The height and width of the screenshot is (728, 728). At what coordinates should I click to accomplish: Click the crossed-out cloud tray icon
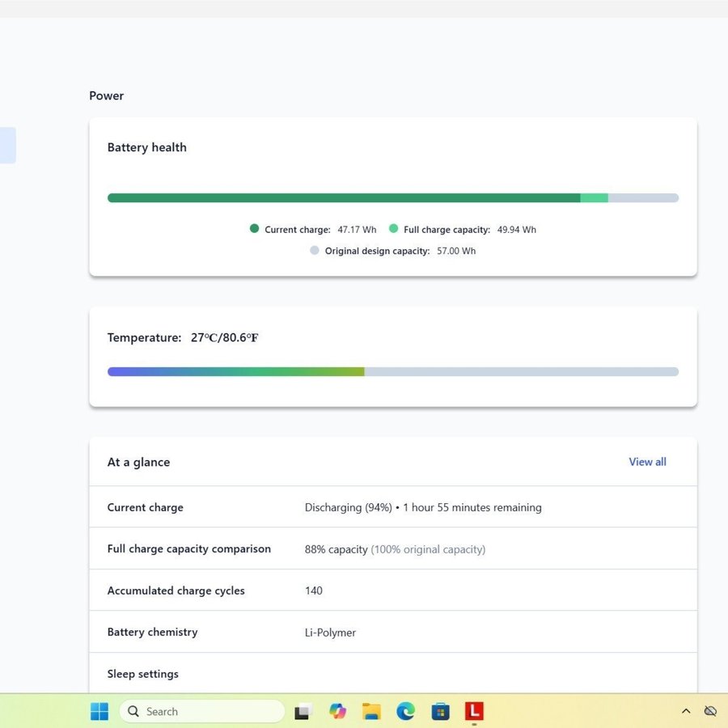click(710, 711)
